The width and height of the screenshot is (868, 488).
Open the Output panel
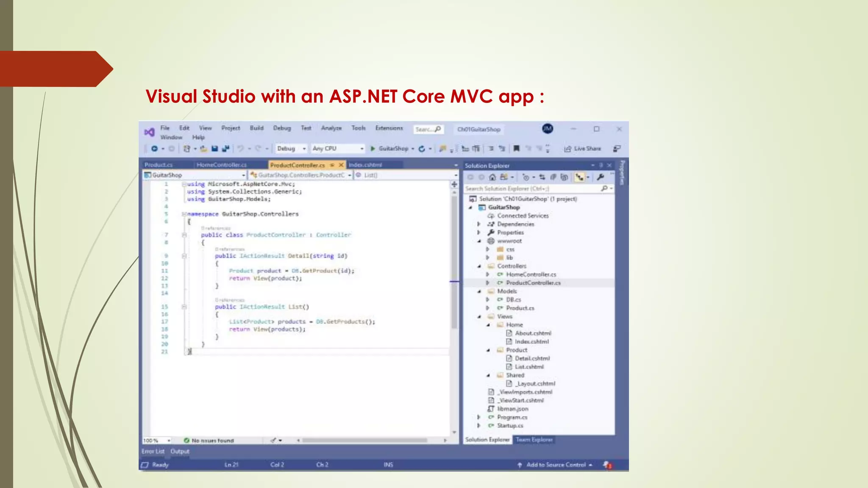[180, 452]
